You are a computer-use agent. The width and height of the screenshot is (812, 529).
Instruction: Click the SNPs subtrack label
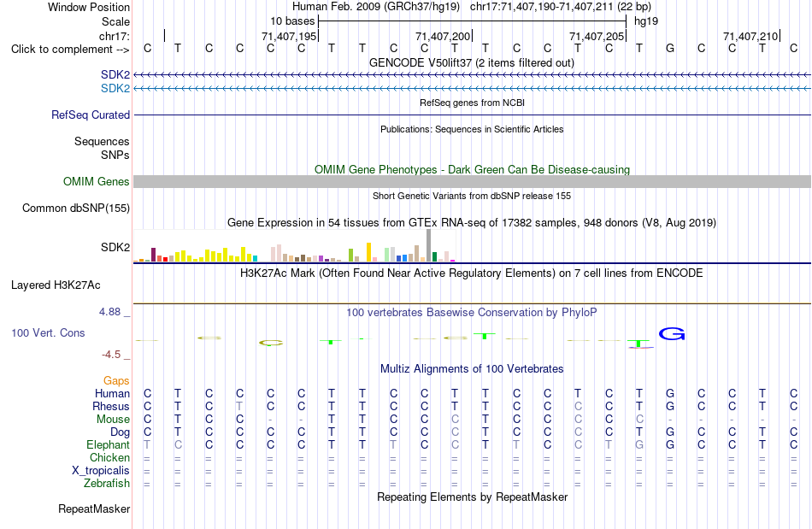pyautogui.click(x=115, y=155)
